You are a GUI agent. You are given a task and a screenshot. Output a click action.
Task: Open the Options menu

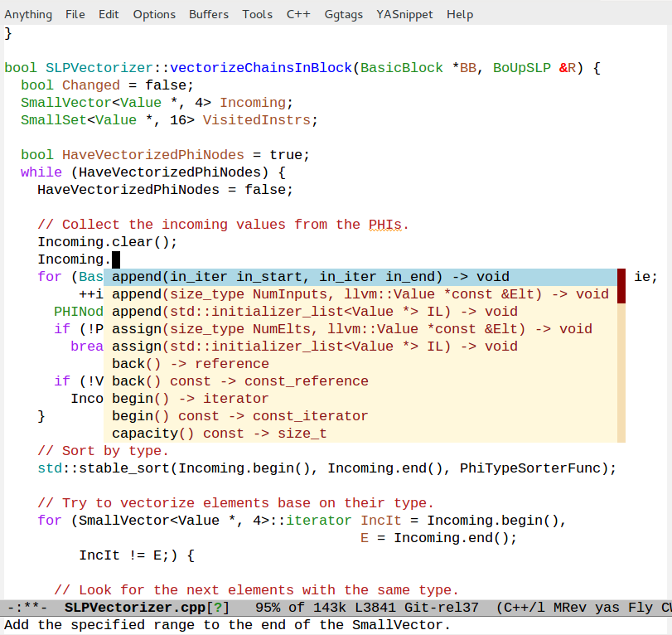tap(154, 15)
